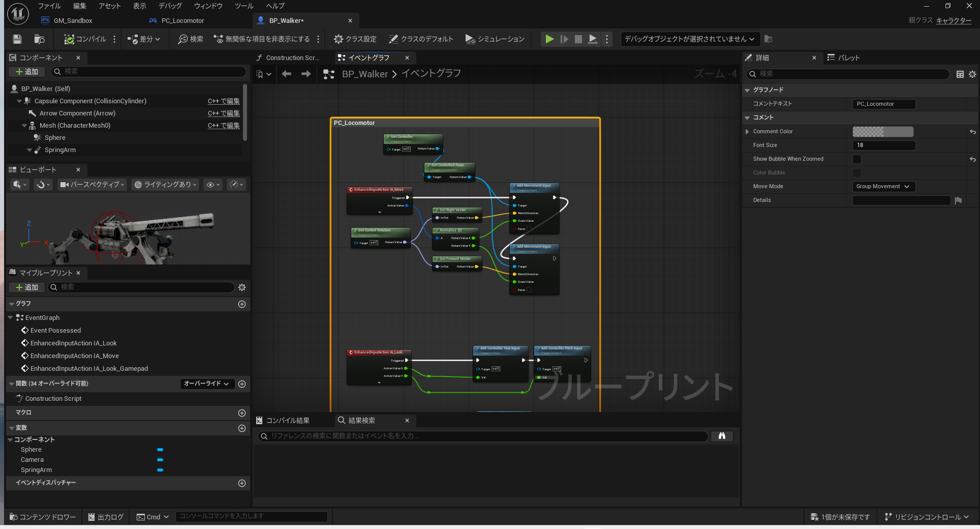Click the binoculars search-all icon
The width and height of the screenshot is (980, 529).
tap(722, 436)
